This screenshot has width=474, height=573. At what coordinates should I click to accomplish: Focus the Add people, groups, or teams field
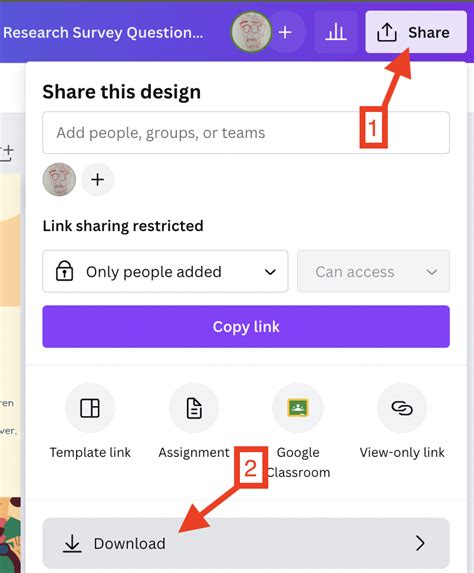click(246, 133)
